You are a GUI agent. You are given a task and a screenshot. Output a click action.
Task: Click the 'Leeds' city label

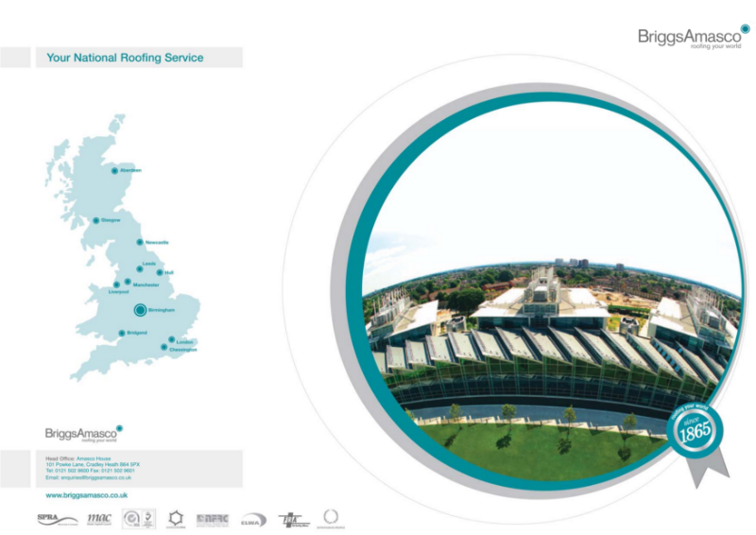coord(149,264)
